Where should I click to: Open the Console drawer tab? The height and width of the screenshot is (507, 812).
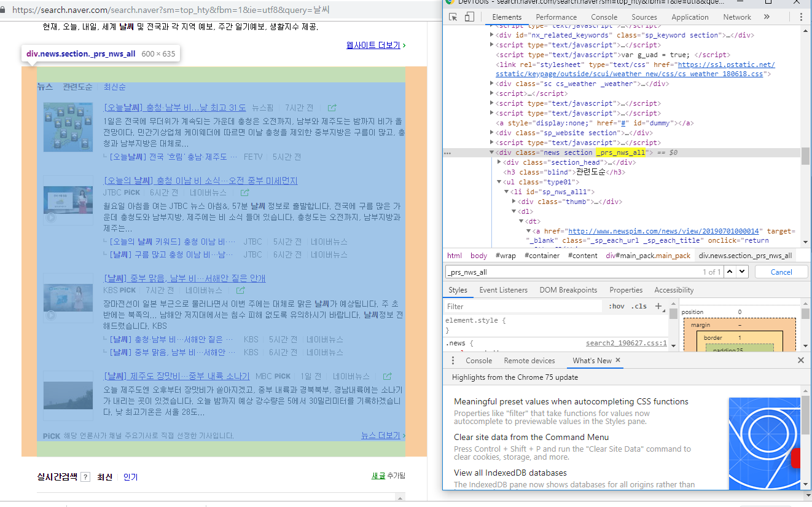coord(478,361)
